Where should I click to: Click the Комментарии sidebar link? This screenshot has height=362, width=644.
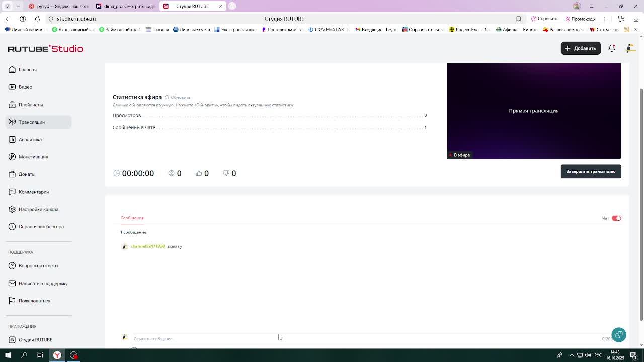pyautogui.click(x=38, y=192)
